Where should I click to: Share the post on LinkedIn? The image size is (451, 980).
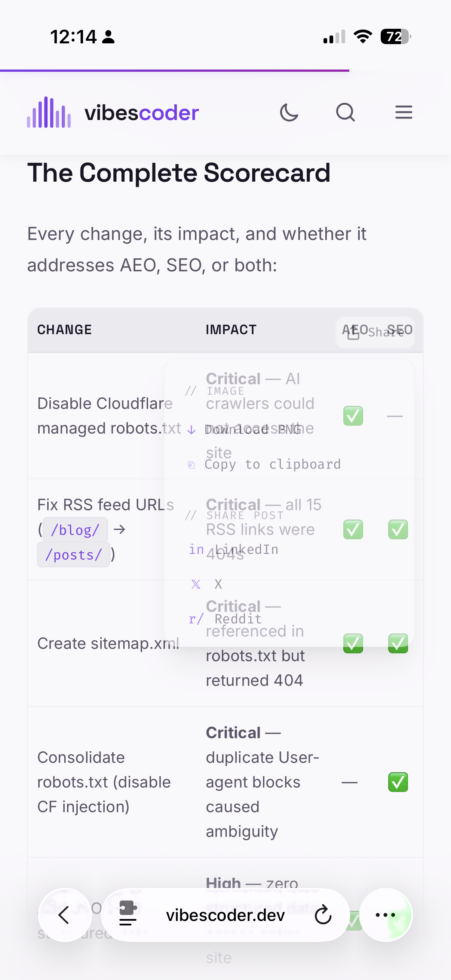233,549
